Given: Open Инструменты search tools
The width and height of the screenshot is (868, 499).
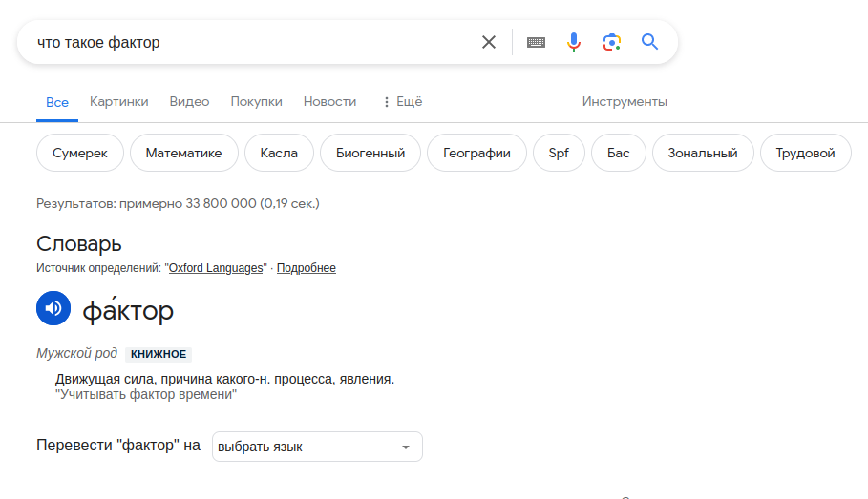Looking at the screenshot, I should click(625, 102).
